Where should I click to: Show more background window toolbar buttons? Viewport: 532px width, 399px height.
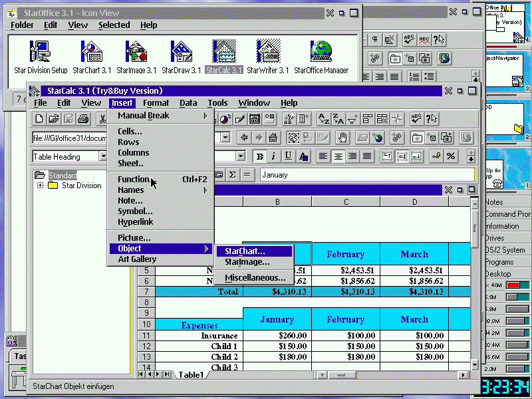point(475,76)
